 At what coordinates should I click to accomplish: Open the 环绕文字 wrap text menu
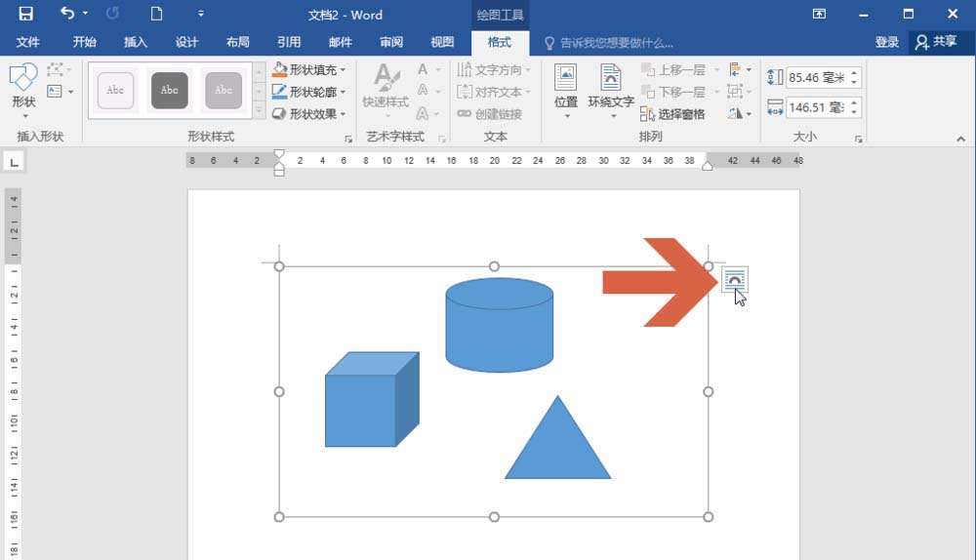(611, 91)
